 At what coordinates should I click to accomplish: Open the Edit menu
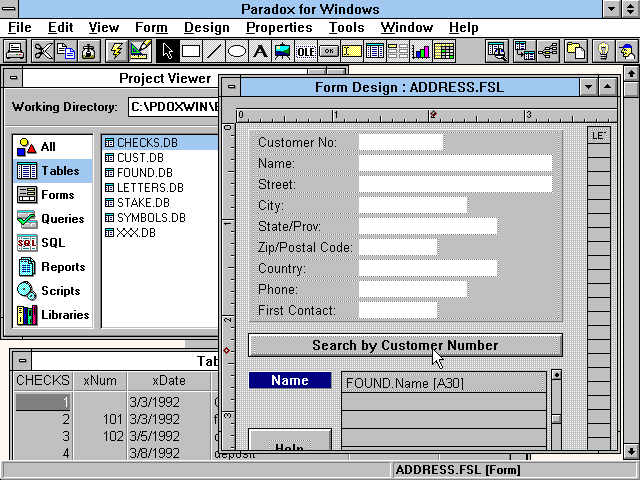tap(60, 27)
